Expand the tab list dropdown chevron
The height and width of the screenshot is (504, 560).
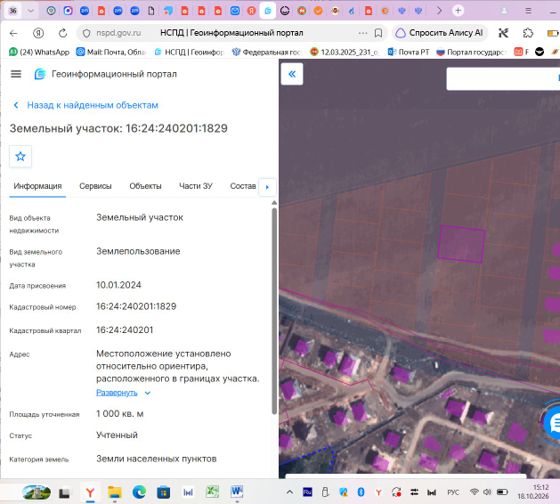coord(31,11)
